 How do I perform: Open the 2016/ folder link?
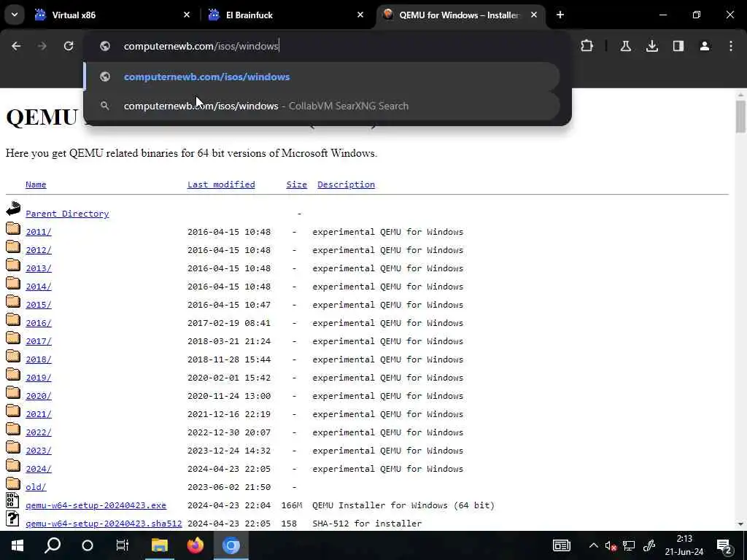coord(39,323)
